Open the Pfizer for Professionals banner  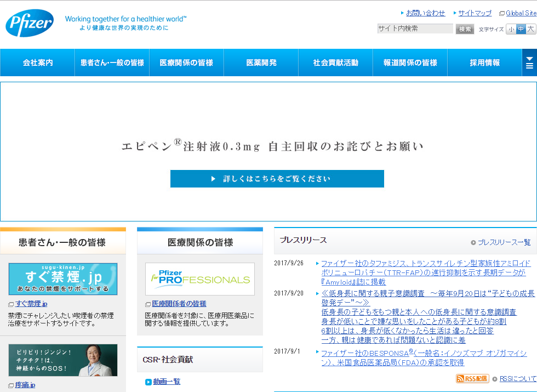(x=200, y=279)
